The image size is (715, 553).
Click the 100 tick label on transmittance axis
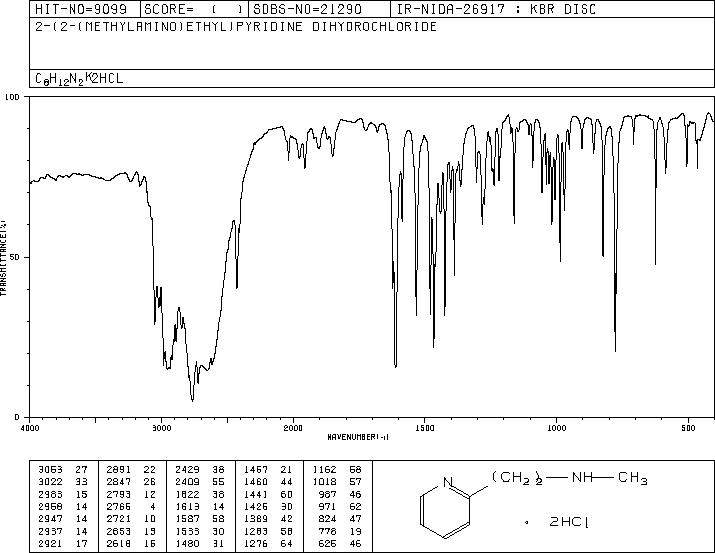pyautogui.click(x=12, y=97)
